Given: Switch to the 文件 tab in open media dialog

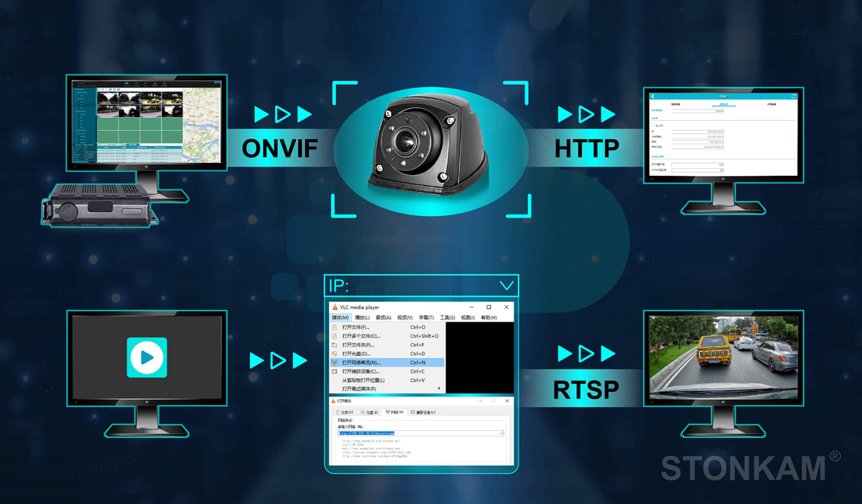Looking at the screenshot, I should (x=346, y=413).
